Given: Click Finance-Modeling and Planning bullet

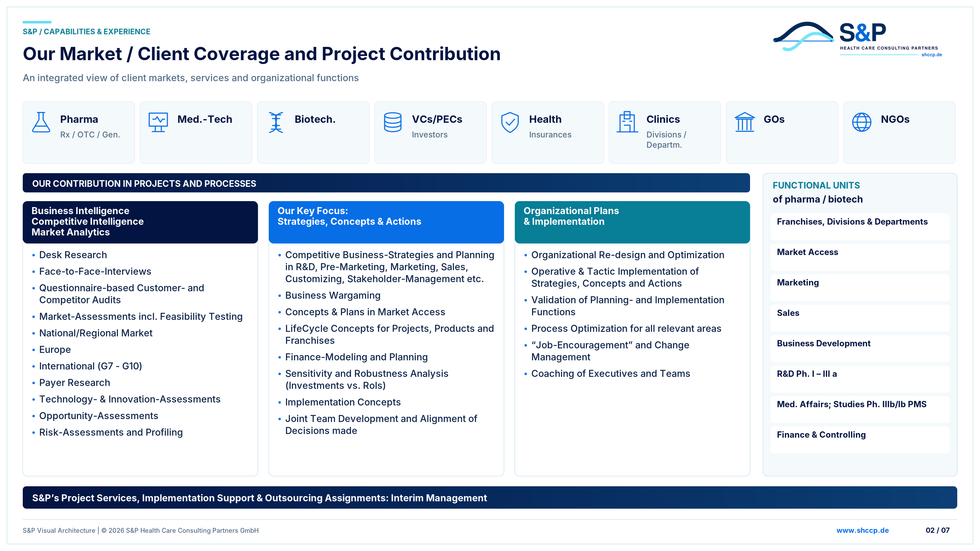Looking at the screenshot, I should [356, 357].
